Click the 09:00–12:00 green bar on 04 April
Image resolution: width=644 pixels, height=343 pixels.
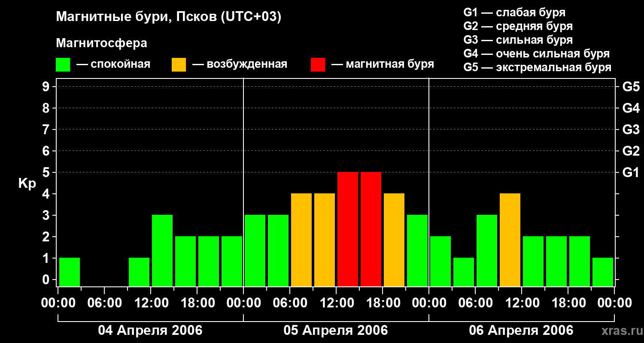[139, 272]
